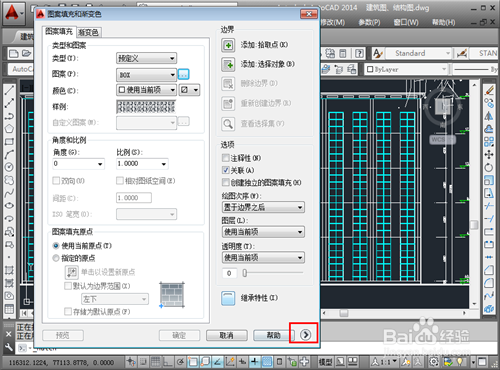Click Add: Select objects boundary icon

pos(228,65)
